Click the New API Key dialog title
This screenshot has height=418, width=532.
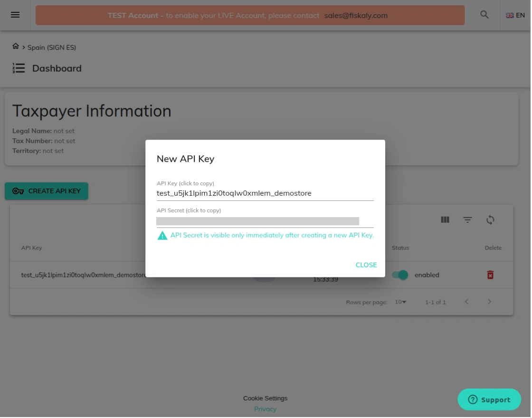[186, 159]
